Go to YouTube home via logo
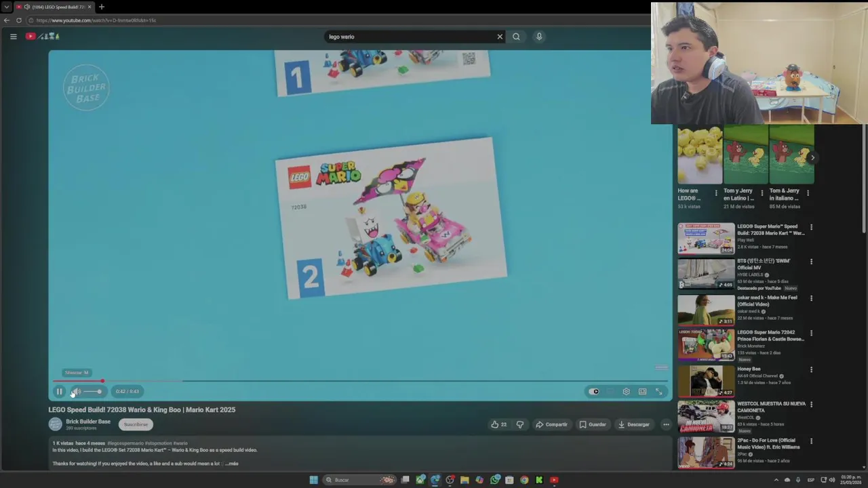868x488 pixels. point(43,37)
